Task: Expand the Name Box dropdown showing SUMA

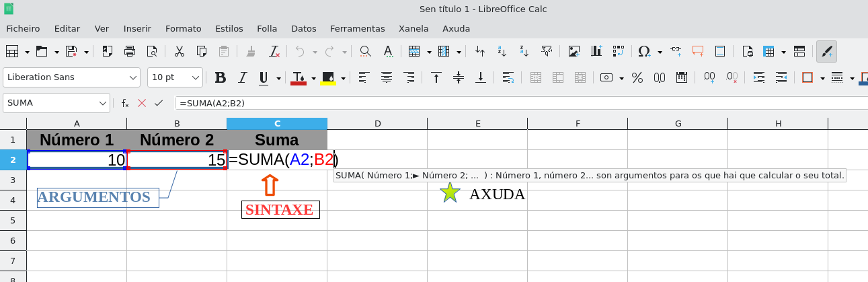Action: pos(103,103)
